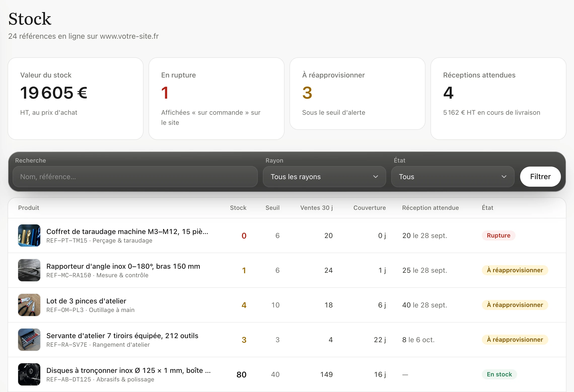Open the Rayon dropdown "Tous les rayons"

tap(324, 177)
